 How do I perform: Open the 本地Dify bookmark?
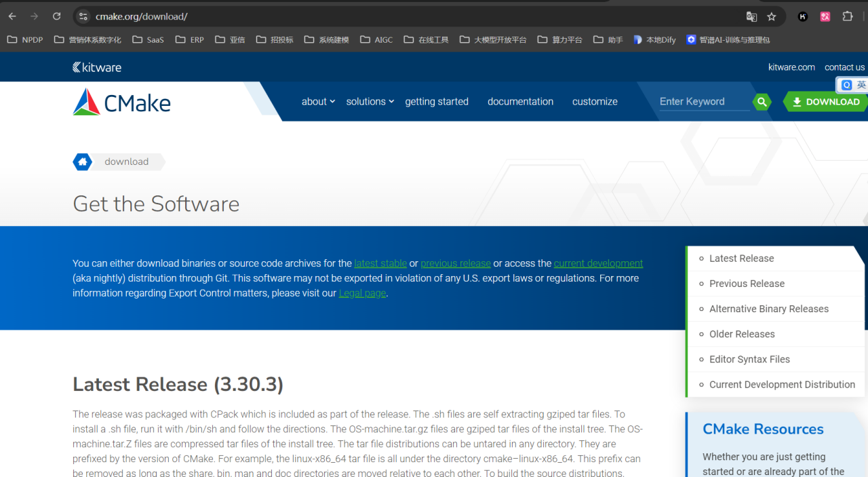coord(654,40)
